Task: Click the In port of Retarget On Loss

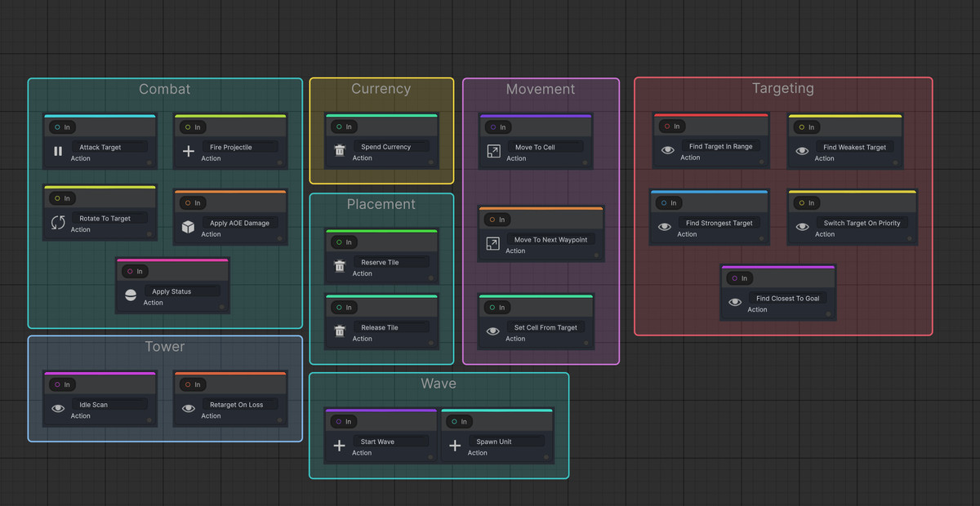Action: click(192, 384)
